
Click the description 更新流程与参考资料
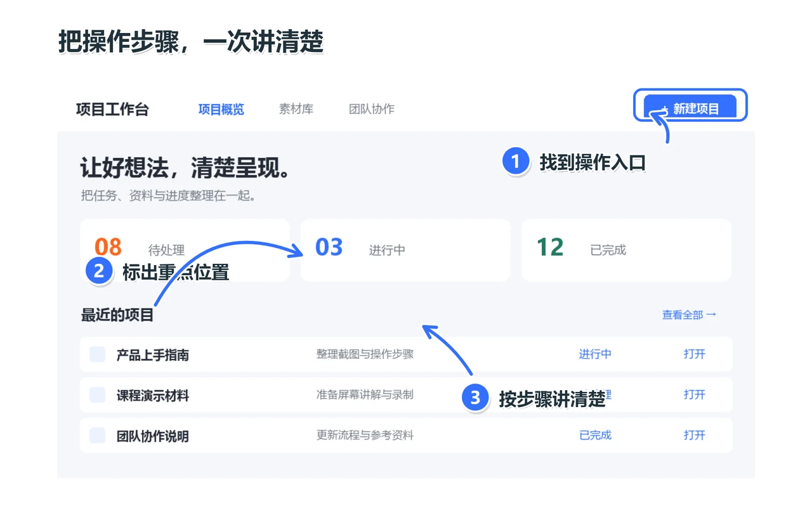tap(365, 435)
